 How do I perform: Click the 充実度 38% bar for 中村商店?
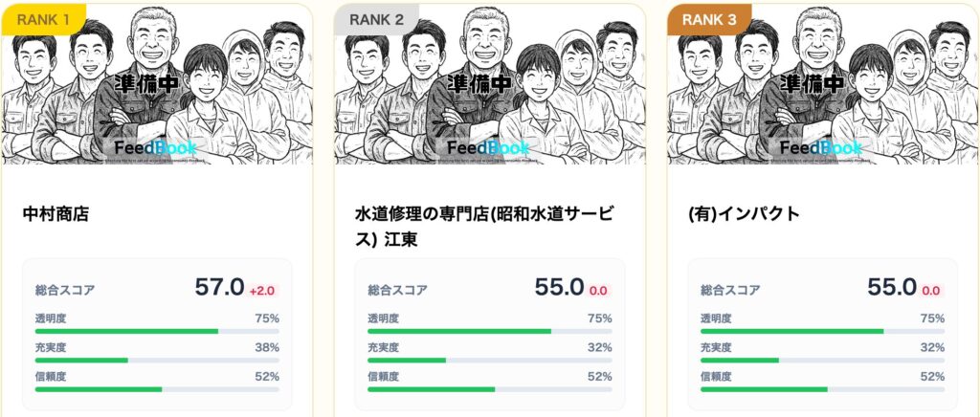pos(157,361)
